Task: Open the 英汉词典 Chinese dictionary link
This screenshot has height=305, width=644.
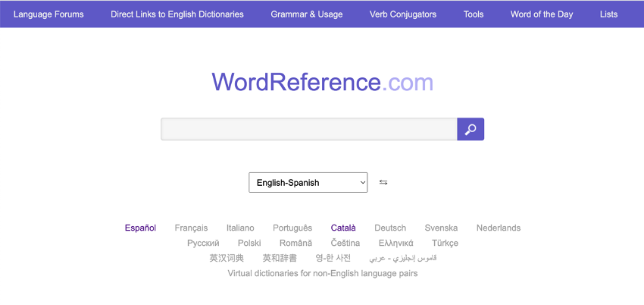Action: (227, 258)
